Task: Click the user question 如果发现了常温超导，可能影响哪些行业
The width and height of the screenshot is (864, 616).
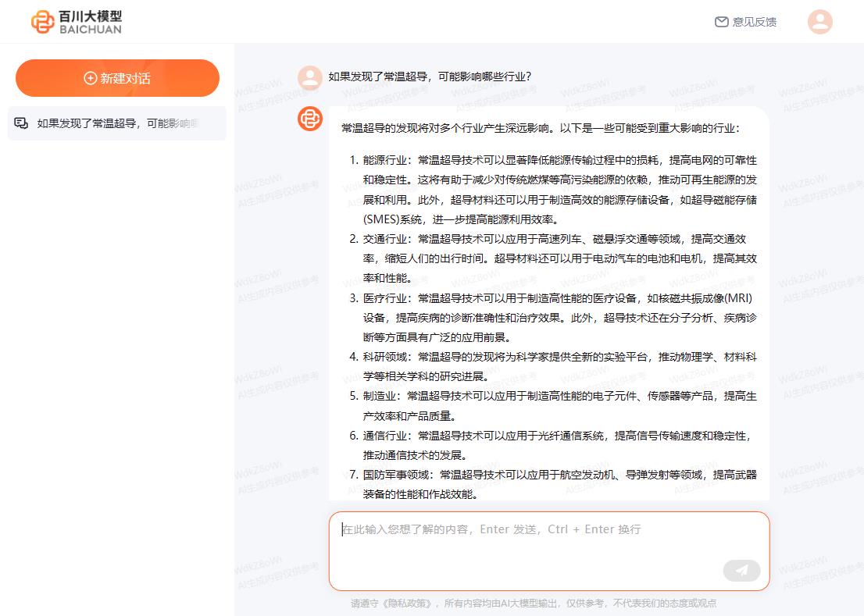Action: click(x=430, y=77)
